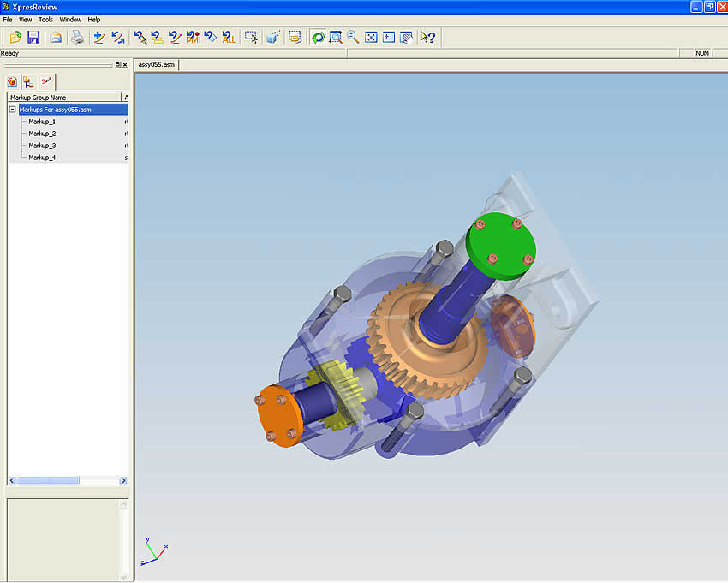Click the 3D cube part icon
The image size is (728, 583).
tap(273, 37)
